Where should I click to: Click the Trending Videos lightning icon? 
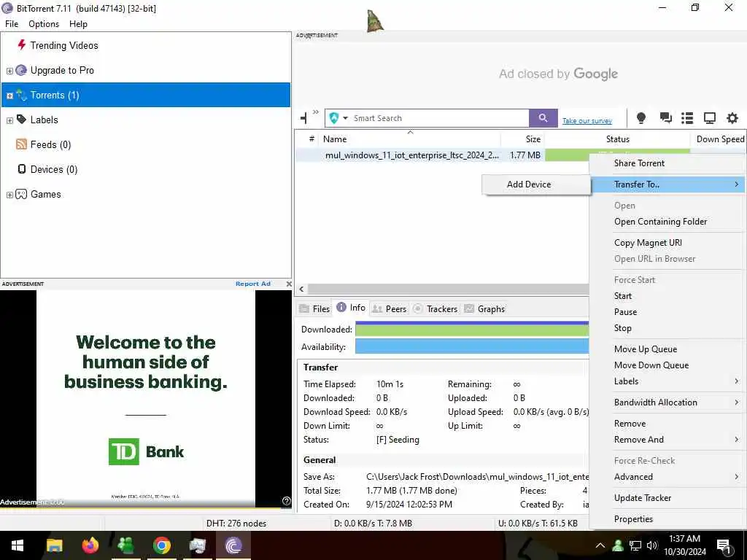tap(21, 44)
